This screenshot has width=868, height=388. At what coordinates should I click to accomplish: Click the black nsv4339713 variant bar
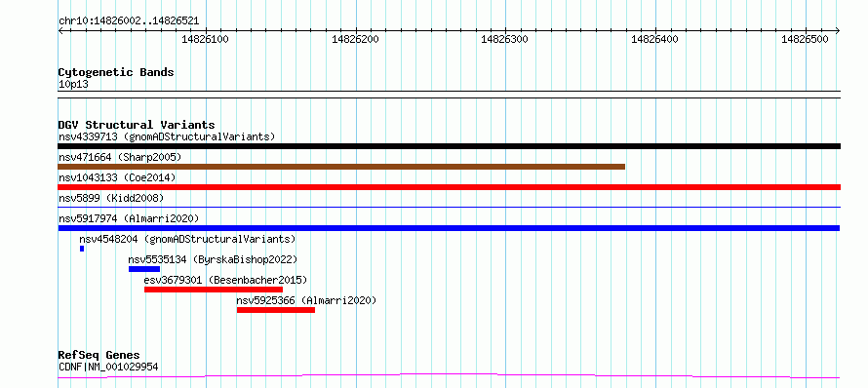pos(449,146)
